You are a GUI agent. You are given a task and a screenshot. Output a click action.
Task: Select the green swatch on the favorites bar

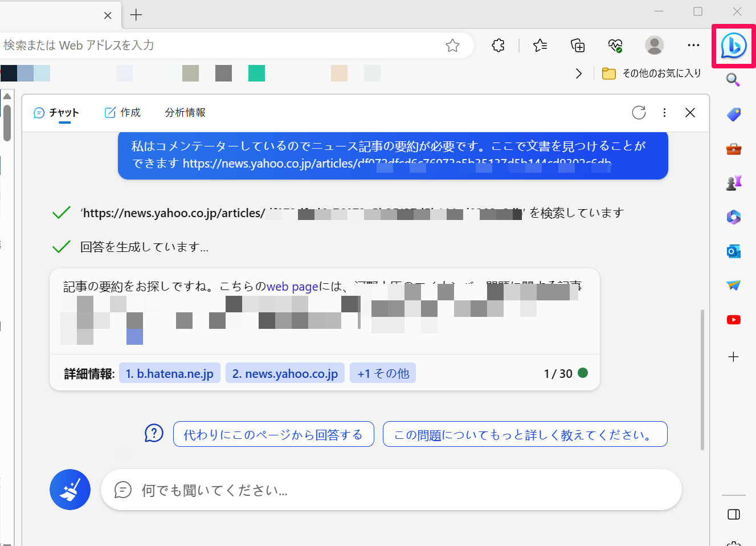[x=256, y=74]
